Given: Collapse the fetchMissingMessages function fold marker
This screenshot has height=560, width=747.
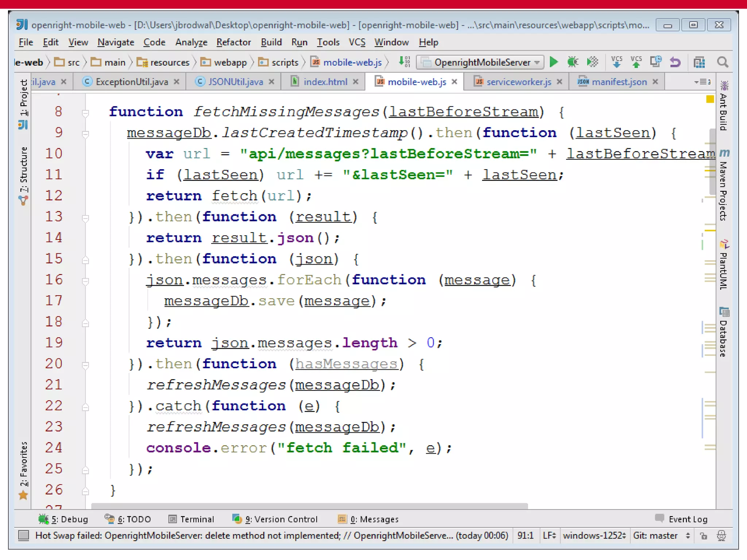Looking at the screenshot, I should click(x=85, y=113).
